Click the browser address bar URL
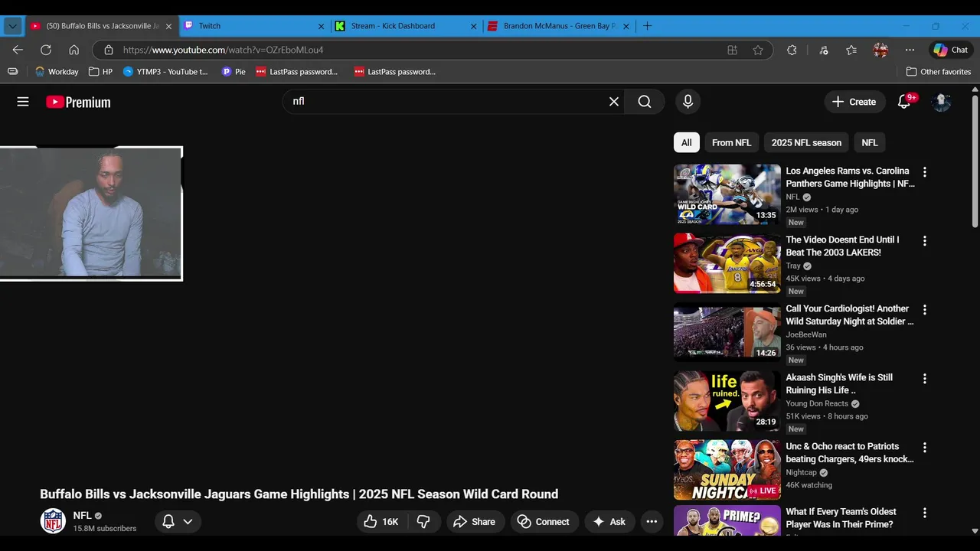The width and height of the screenshot is (980, 551). coord(223,50)
